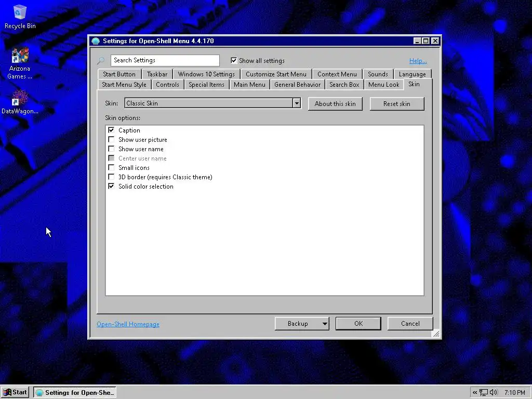The image size is (532, 399).
Task: Open the Skin dropdown arrow
Action: pos(297,103)
